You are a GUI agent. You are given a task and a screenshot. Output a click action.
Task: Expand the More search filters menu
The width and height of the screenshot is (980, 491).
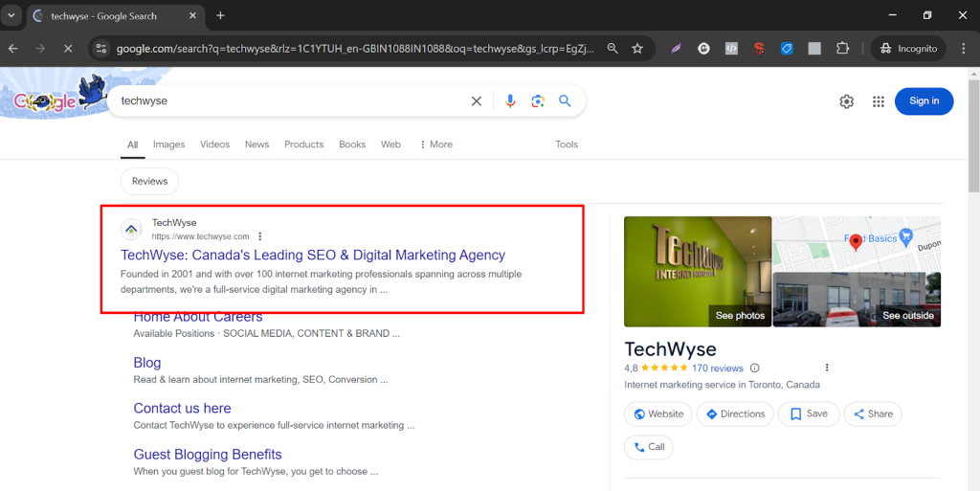[435, 145]
